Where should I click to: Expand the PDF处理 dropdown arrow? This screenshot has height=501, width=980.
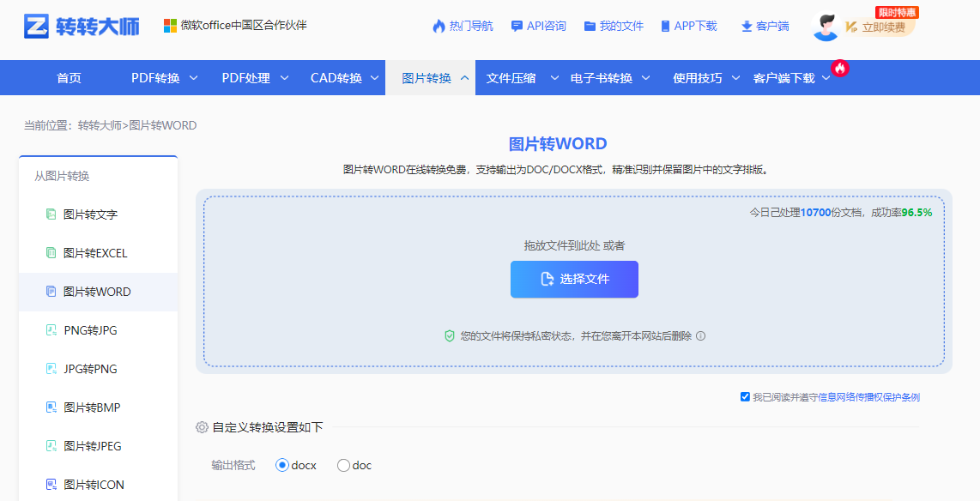(284, 78)
